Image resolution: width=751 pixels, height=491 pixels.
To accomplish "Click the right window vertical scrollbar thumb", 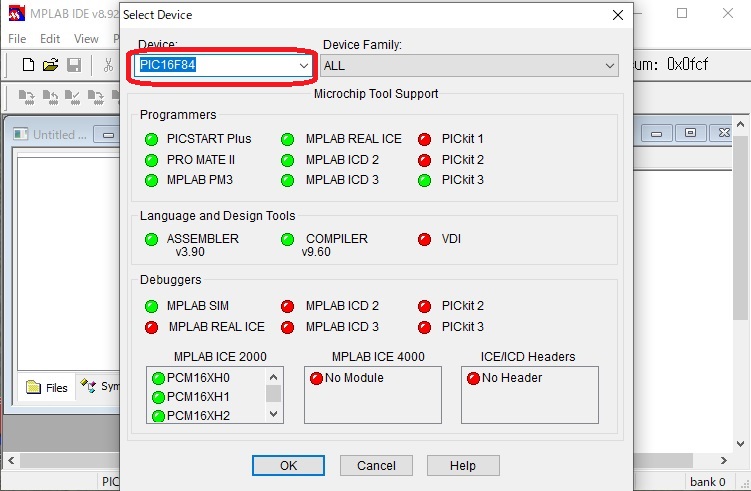I will coord(740,228).
